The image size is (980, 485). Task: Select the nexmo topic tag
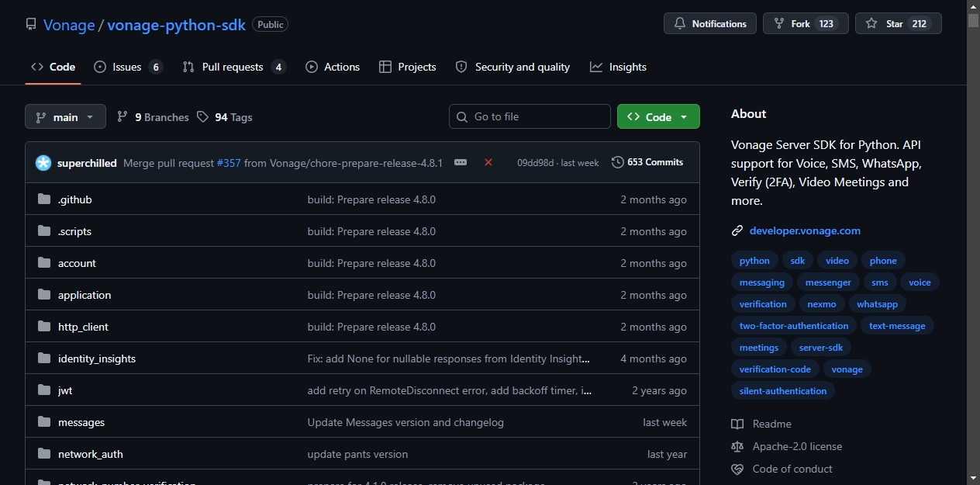tap(822, 304)
